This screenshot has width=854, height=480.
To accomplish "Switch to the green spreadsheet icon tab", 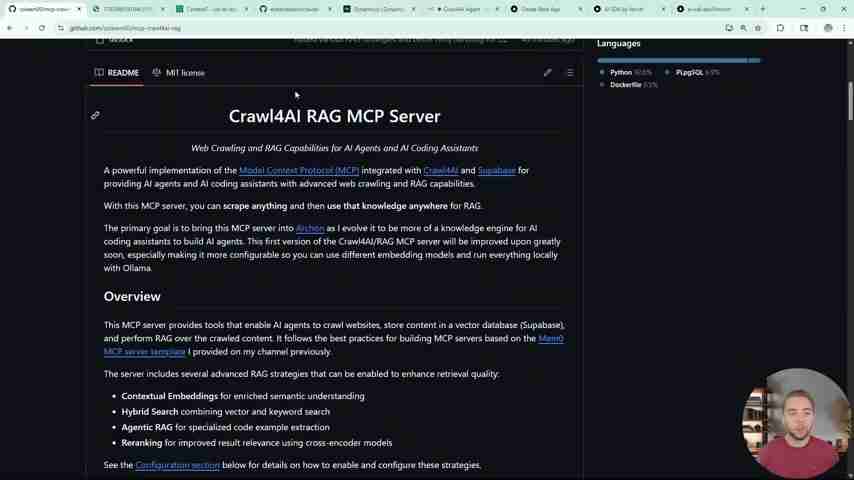I will coord(210,9).
